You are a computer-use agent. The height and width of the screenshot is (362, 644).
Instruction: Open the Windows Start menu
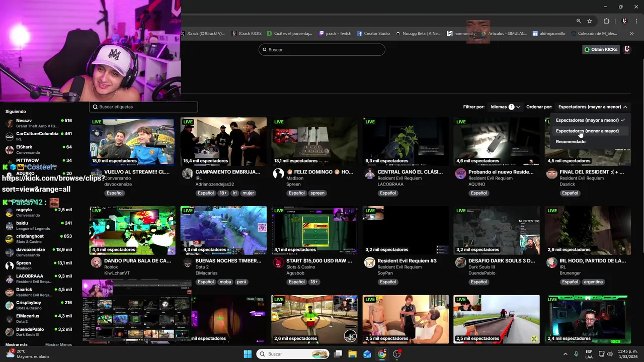[248, 354]
